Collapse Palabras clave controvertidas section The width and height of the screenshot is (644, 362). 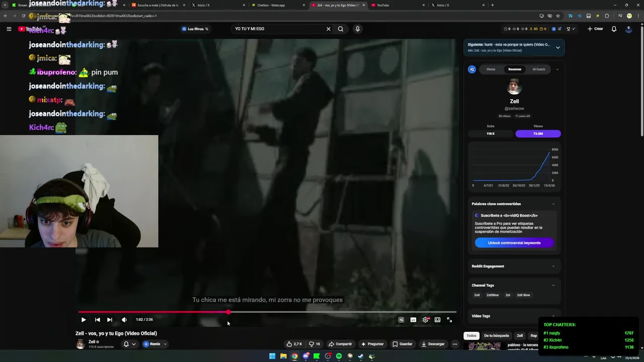(553, 204)
